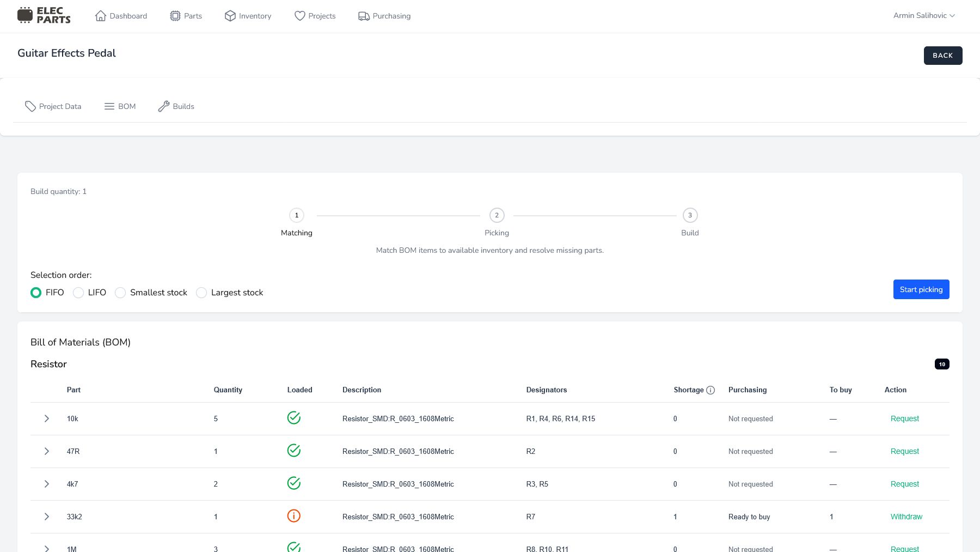Switch to the BOM tab

[120, 106]
